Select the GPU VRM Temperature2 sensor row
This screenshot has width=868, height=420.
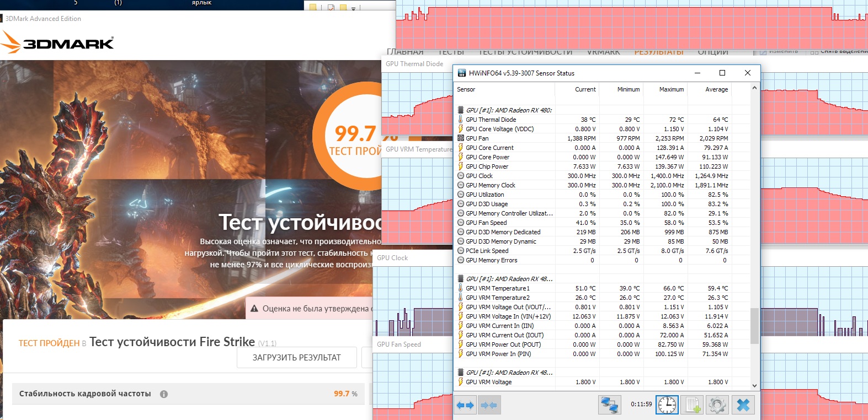click(602, 298)
